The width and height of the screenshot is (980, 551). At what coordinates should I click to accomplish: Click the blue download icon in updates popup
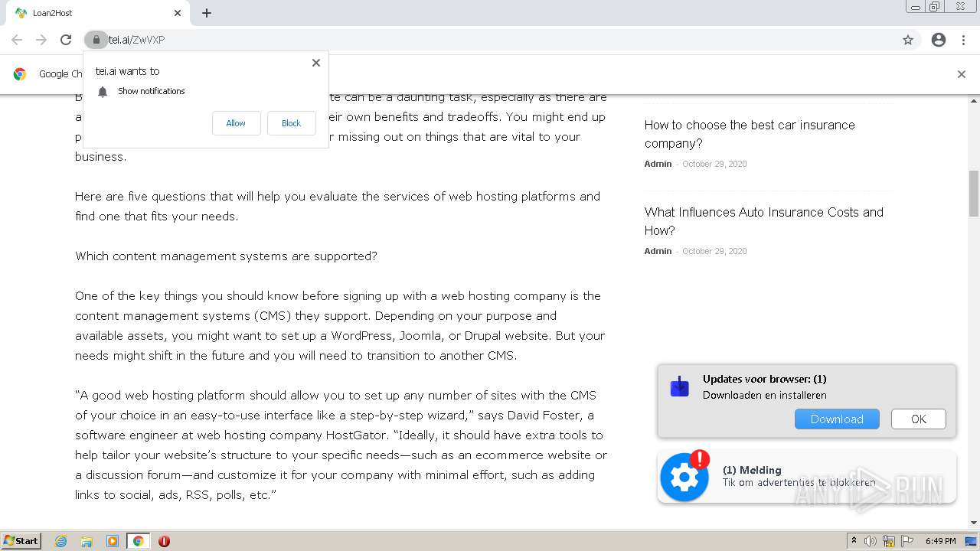(679, 386)
